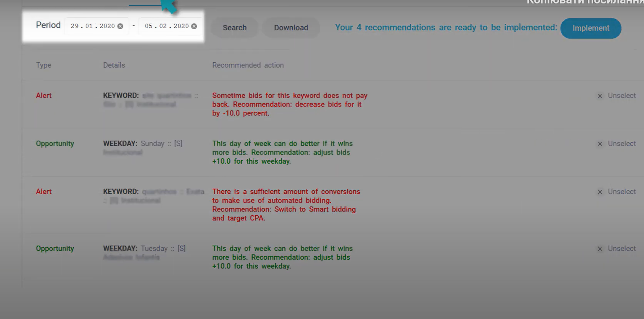Unselect the decrease bids keyword alert
The width and height of the screenshot is (644, 319).
617,96
